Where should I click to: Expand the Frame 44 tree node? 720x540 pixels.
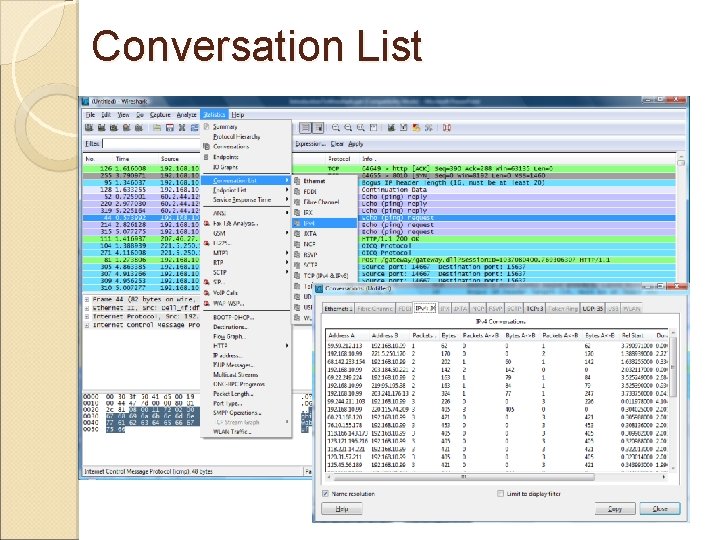pos(87,299)
